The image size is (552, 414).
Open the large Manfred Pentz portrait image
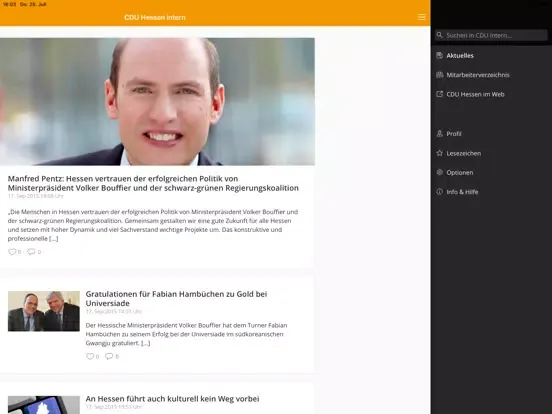157,101
